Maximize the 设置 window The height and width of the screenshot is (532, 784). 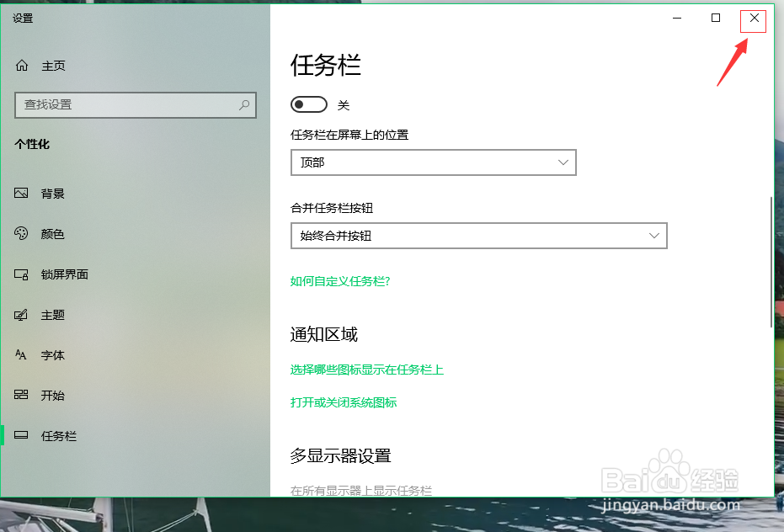click(x=716, y=18)
